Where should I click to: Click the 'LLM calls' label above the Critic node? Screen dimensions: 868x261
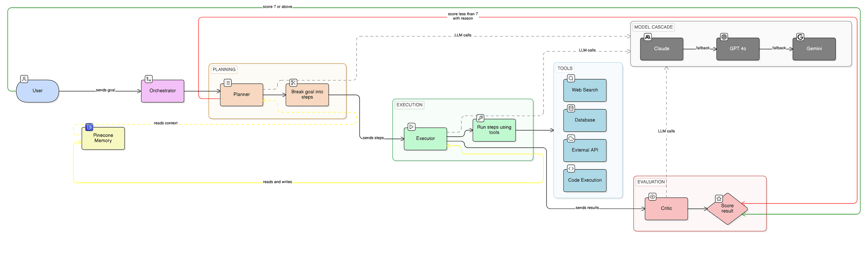(666, 131)
